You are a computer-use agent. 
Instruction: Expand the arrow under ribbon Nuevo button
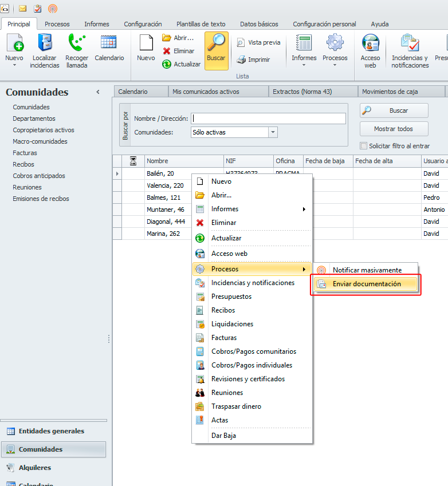click(14, 65)
